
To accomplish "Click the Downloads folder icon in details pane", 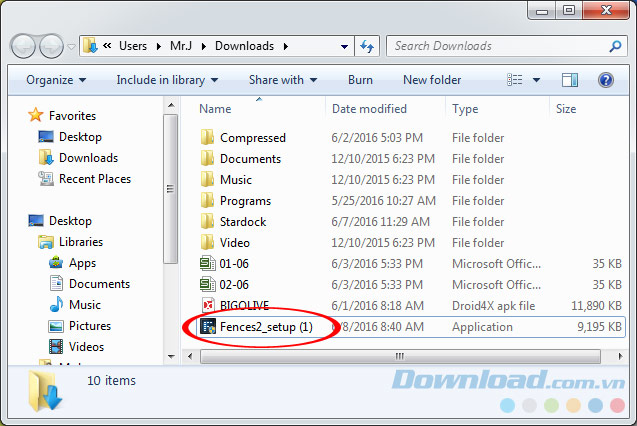I will tap(45, 391).
